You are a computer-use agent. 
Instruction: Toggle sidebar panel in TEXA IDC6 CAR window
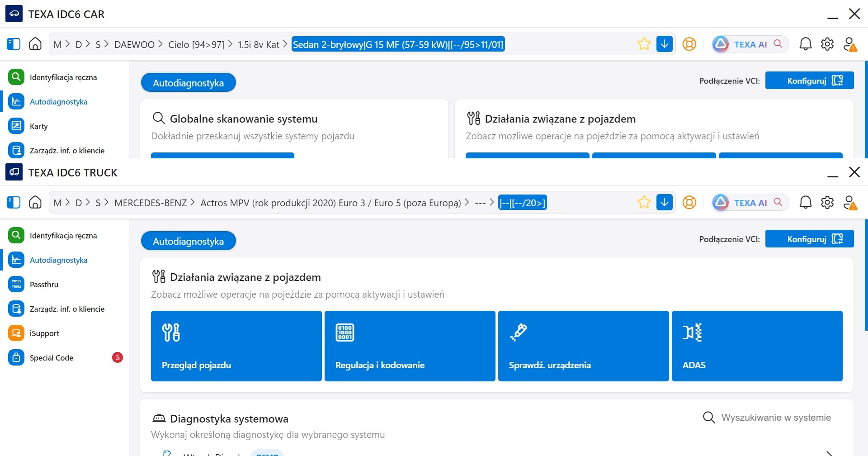click(x=14, y=44)
